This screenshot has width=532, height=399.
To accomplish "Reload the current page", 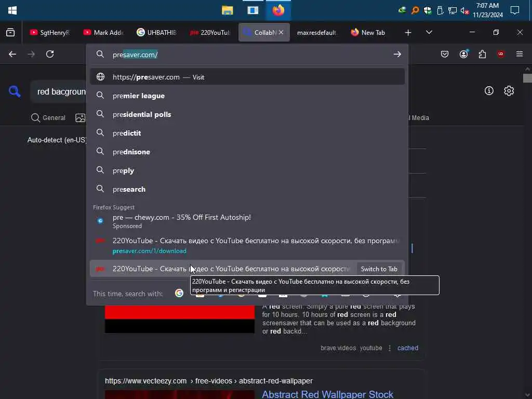I will pyautogui.click(x=50, y=54).
